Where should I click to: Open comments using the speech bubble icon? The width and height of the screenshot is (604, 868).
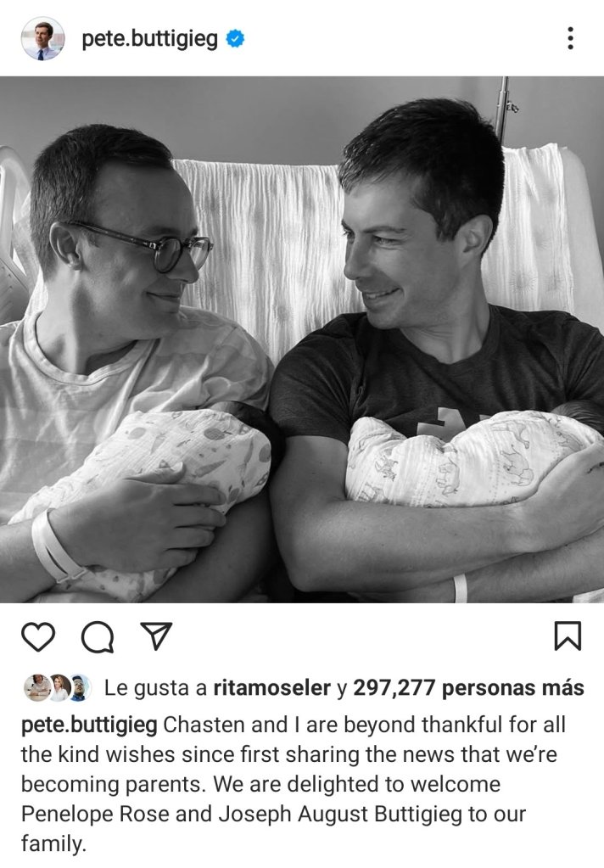98,637
